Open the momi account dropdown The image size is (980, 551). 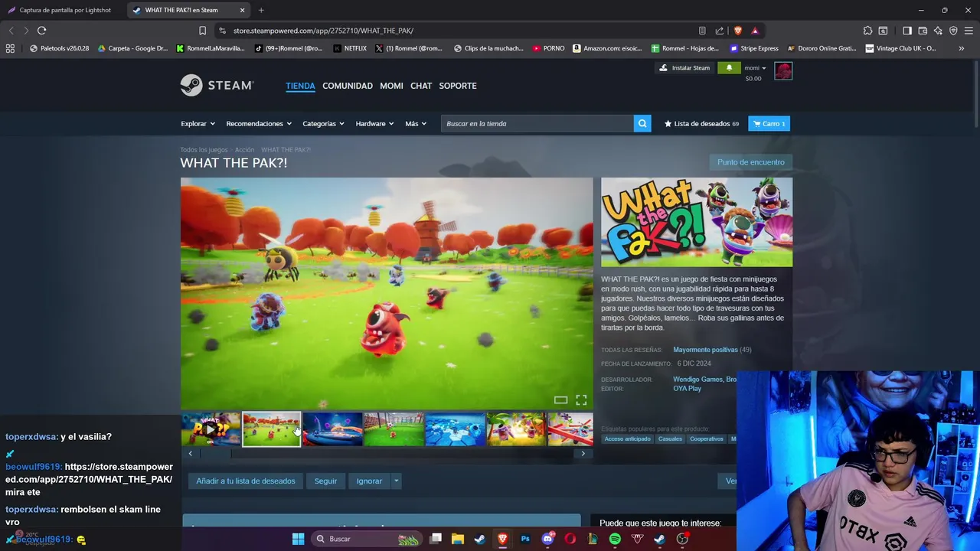(755, 67)
